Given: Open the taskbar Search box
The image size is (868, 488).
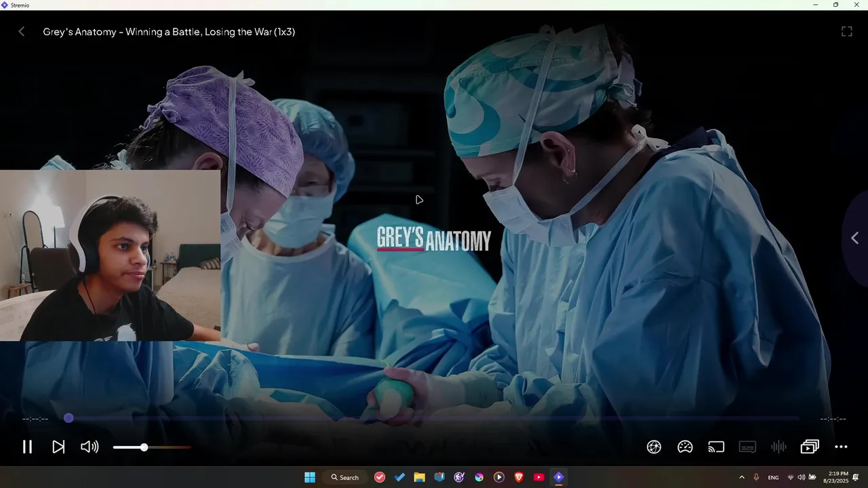Looking at the screenshot, I should (x=345, y=477).
